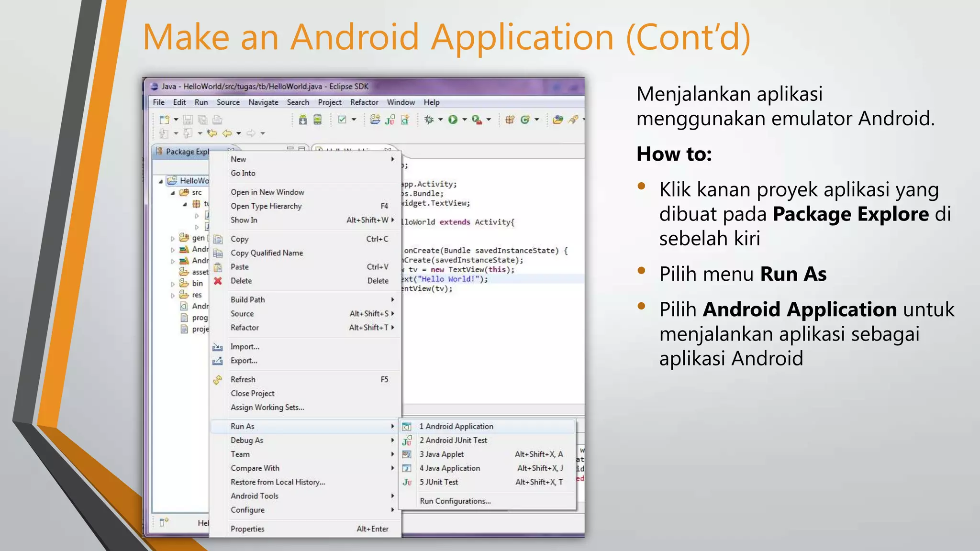Screen dimensions: 980x551
Task: Click the yellow Back navigation arrow
Action: (227, 133)
